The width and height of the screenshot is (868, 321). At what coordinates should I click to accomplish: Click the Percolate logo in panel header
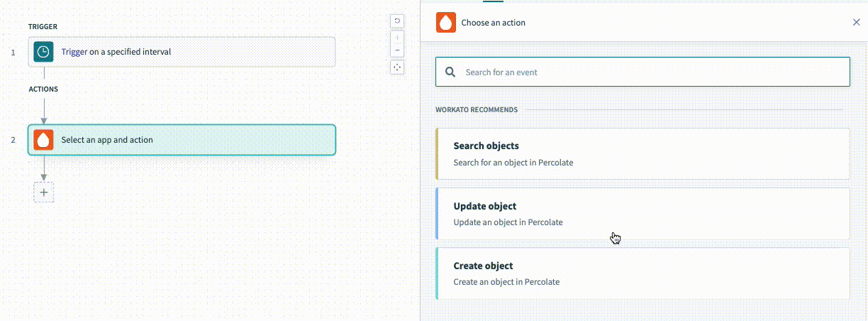click(446, 23)
